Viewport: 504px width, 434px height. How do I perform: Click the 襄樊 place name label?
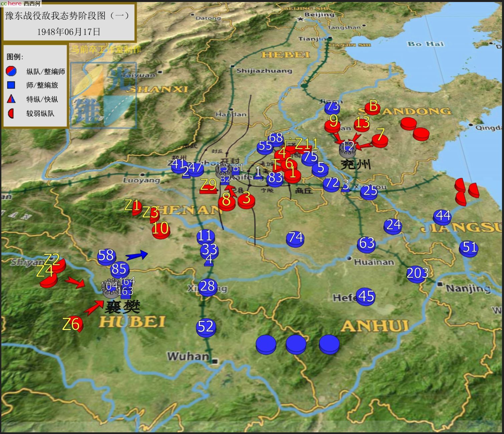pyautogui.click(x=122, y=307)
